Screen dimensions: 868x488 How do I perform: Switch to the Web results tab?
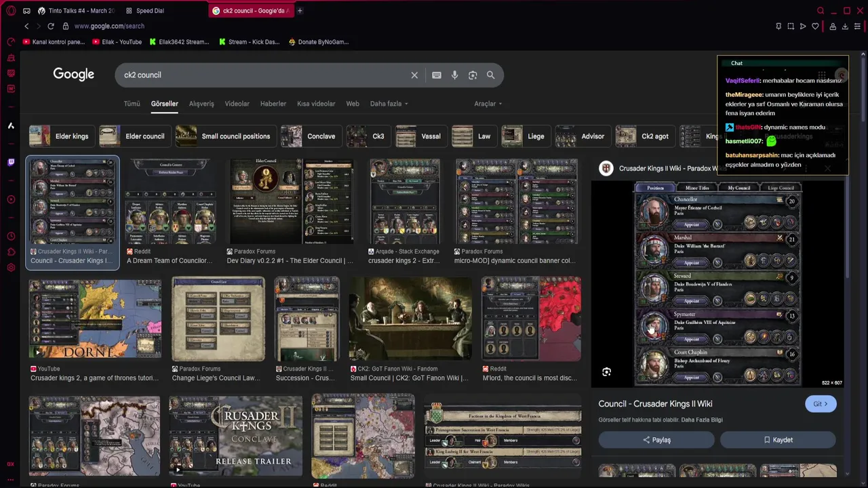pos(353,104)
